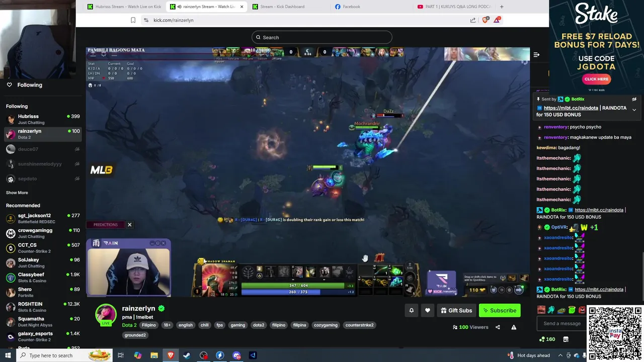Image resolution: width=644 pixels, height=362 pixels.
Task: Open the Windows Start menu
Action: click(x=8, y=355)
